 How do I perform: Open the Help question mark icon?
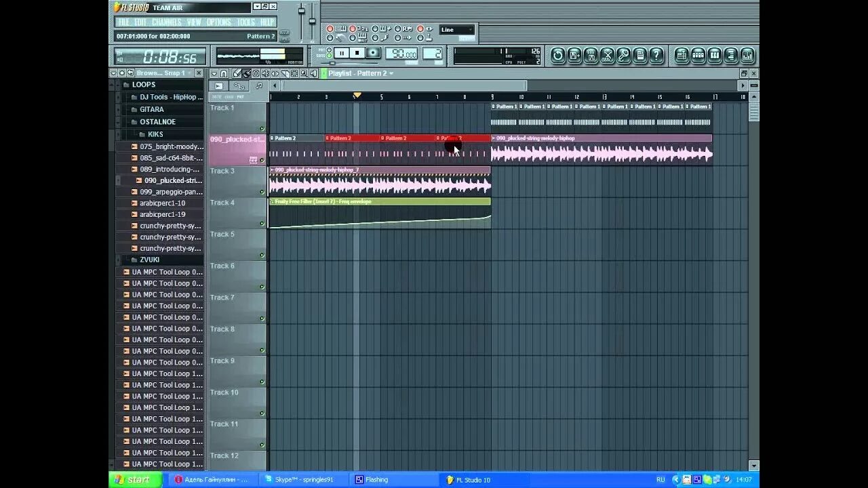click(x=656, y=56)
